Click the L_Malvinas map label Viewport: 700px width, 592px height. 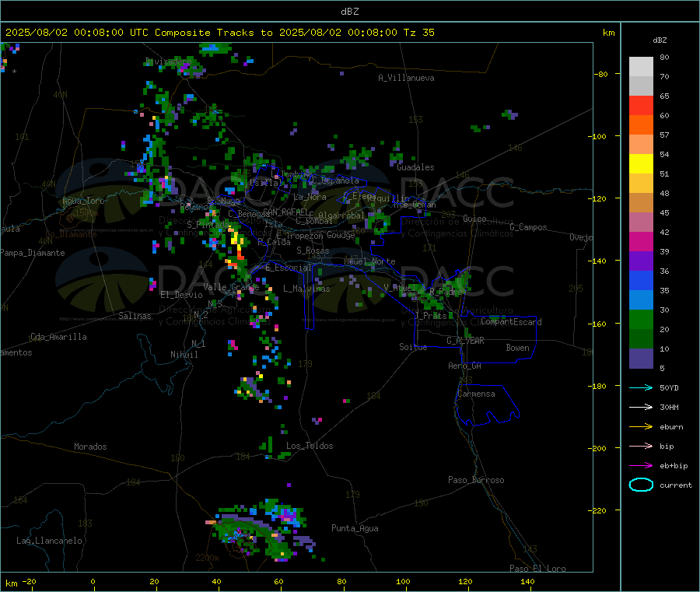click(x=306, y=289)
